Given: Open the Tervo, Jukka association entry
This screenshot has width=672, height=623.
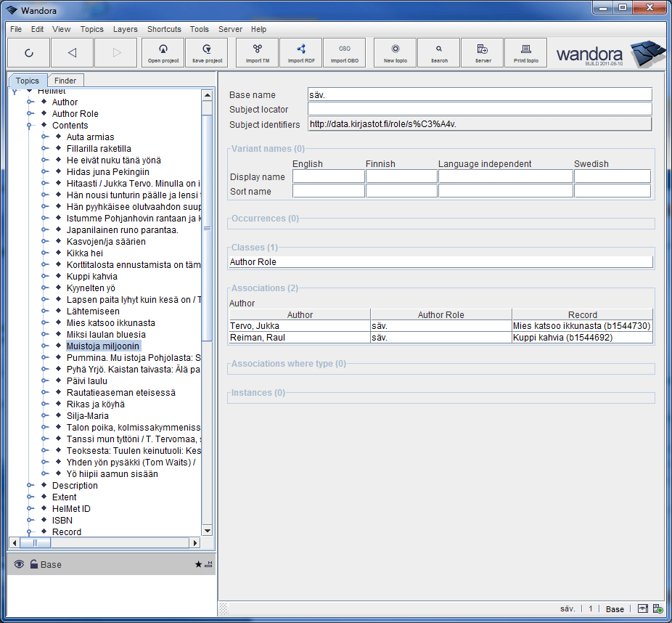Looking at the screenshot, I should tap(255, 326).
